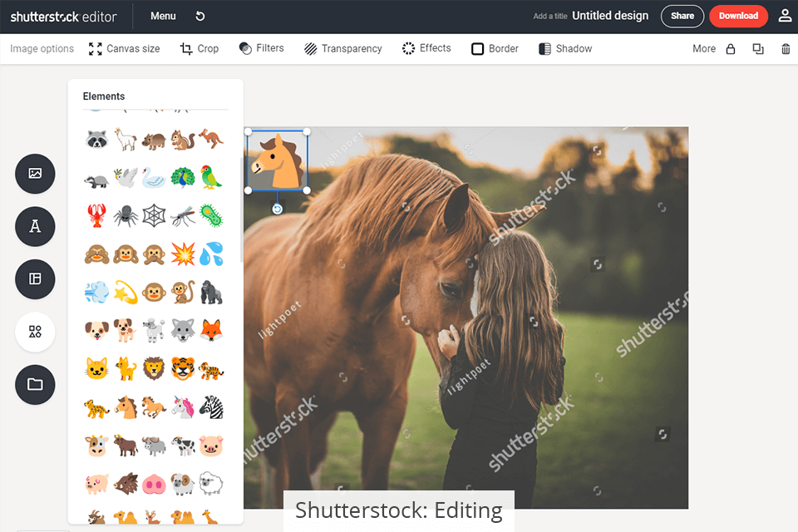Click the undo arrow icon
Screen dimensions: 798x532
[x=200, y=17]
